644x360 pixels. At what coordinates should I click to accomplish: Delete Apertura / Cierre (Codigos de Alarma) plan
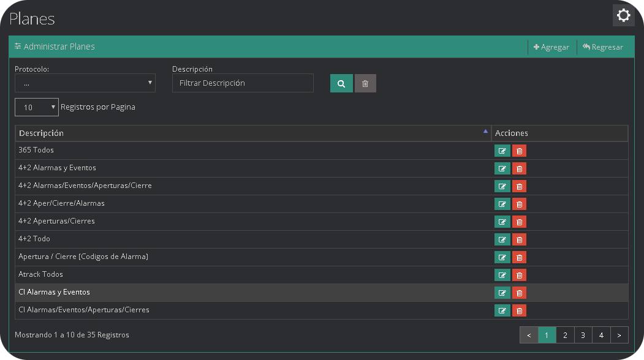coord(519,257)
